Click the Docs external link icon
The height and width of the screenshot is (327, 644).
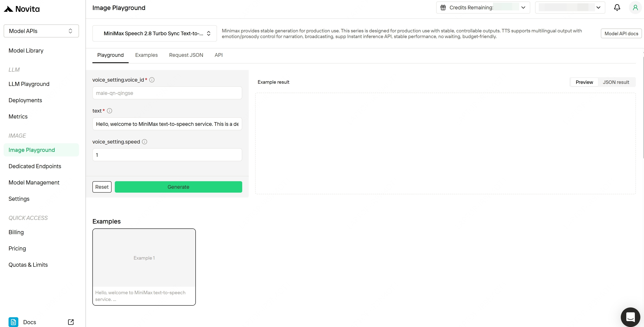(x=71, y=322)
